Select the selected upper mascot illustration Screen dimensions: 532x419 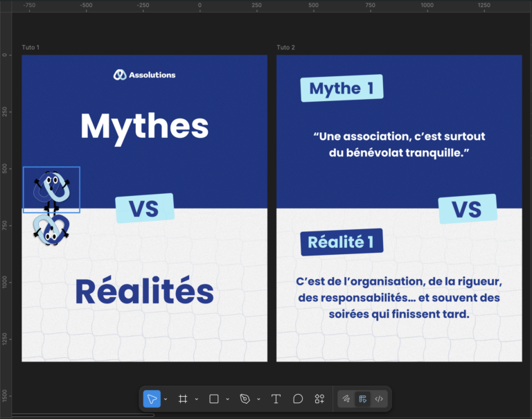tap(51, 190)
